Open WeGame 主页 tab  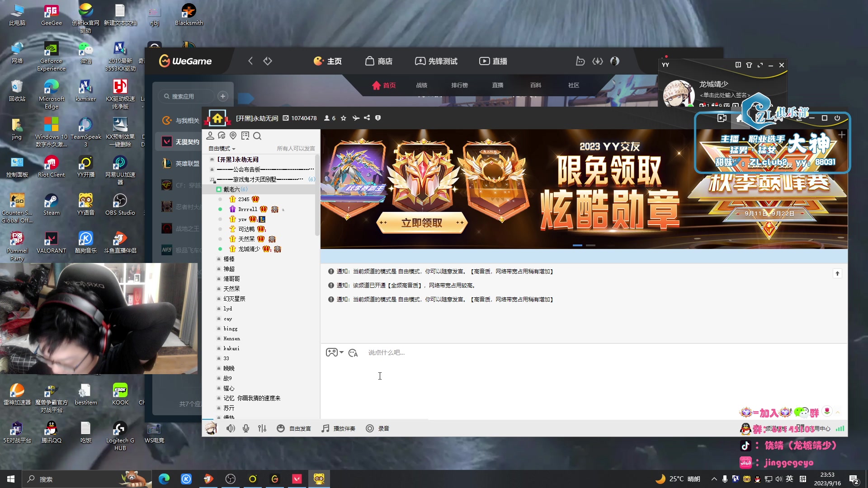328,61
